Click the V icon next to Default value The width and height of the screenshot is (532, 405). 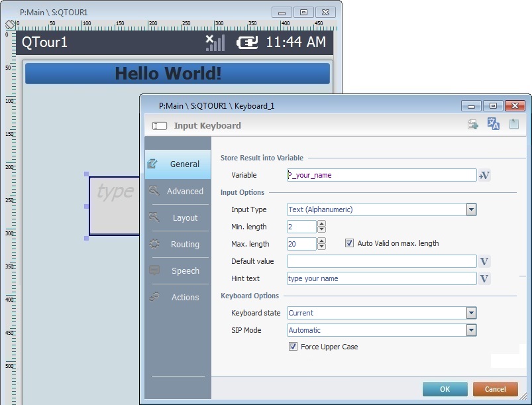point(484,261)
